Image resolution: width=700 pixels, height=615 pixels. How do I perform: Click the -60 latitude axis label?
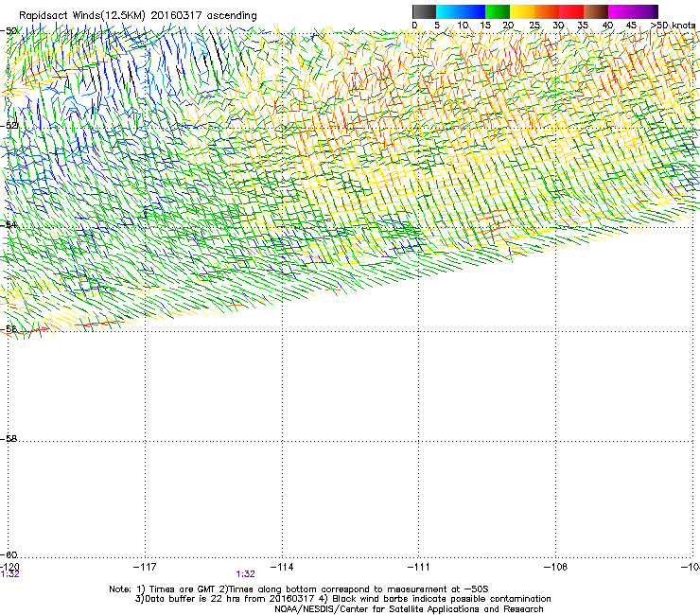[x=9, y=555]
